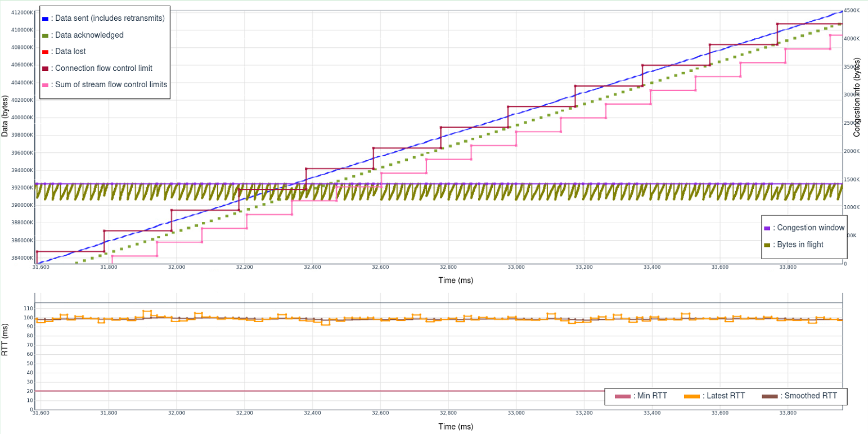Click the blue Data sent legend icon
Screen dimensions: 868x434
[44, 19]
